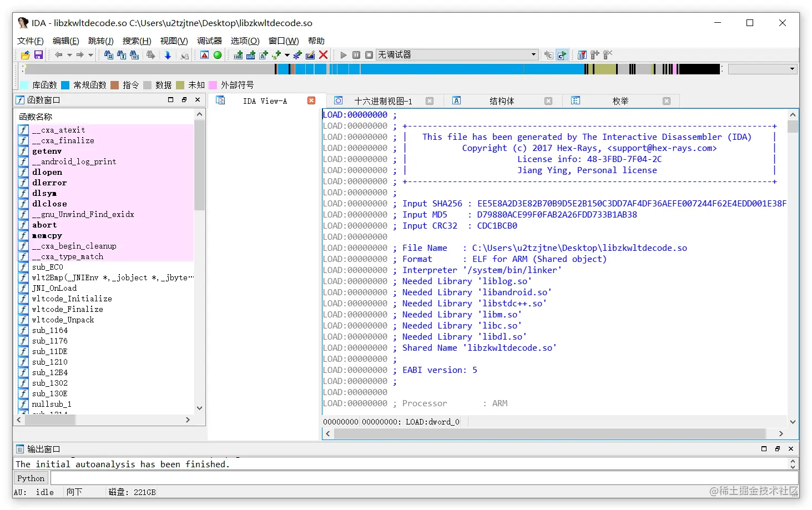This screenshot has height=510, width=812.
Task: Click the red X delete toolbar icon
Action: 323,55
